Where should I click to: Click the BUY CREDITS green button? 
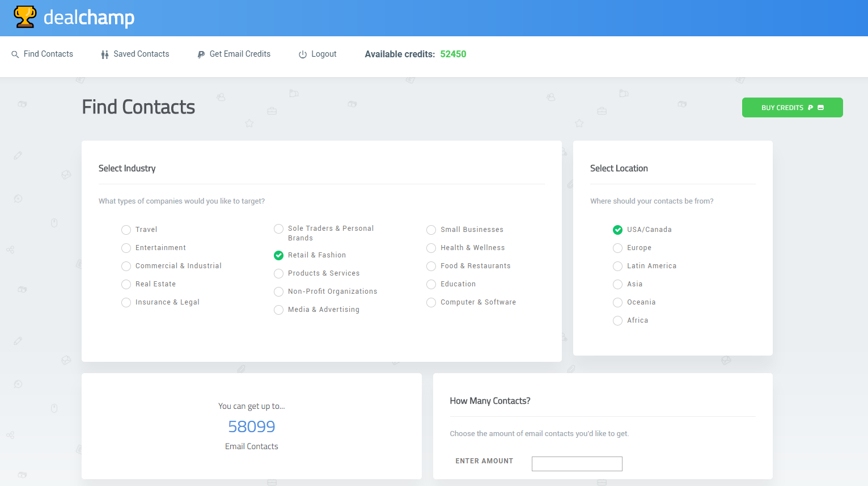point(792,108)
